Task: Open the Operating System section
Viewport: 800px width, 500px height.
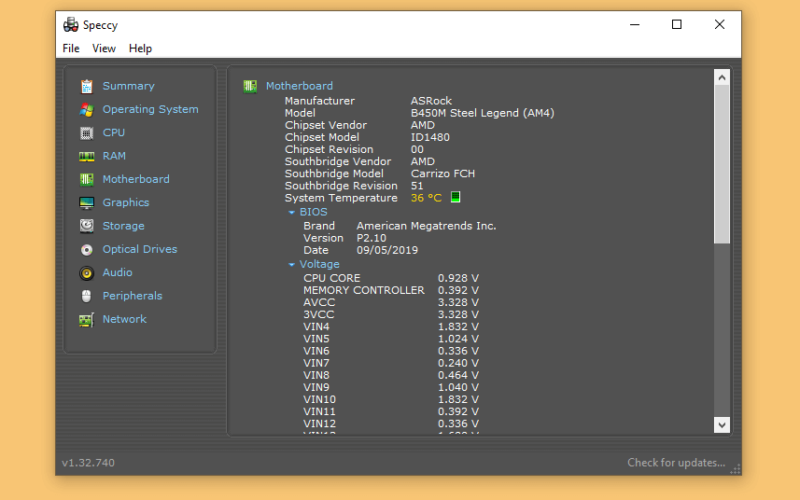Action: (151, 109)
